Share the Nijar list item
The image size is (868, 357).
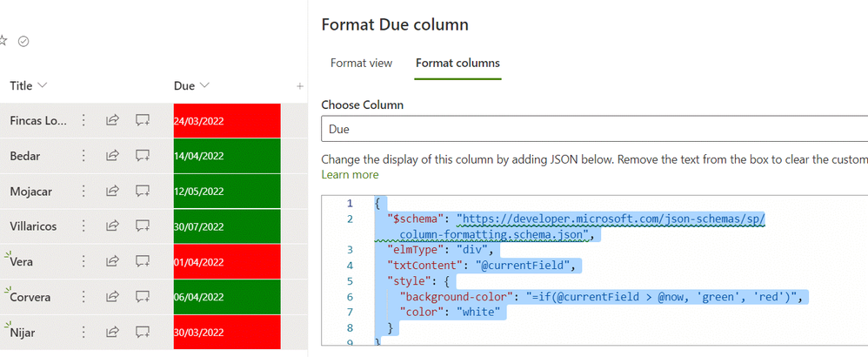pyautogui.click(x=112, y=332)
